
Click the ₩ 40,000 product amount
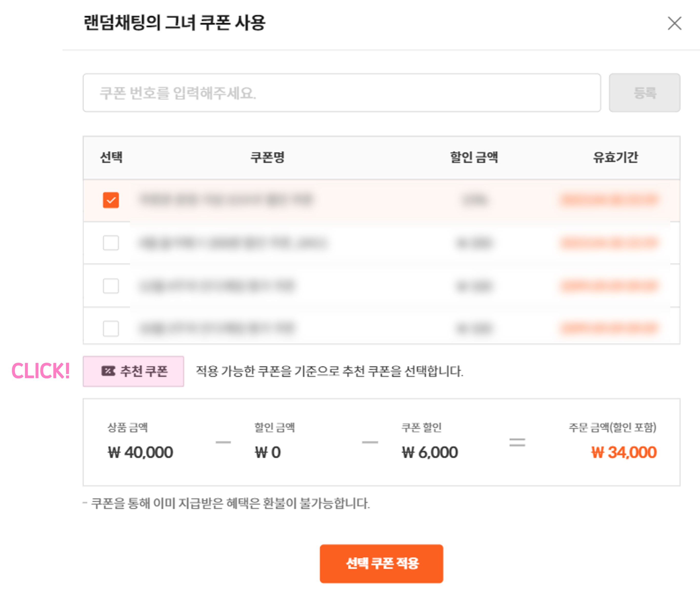tap(141, 452)
